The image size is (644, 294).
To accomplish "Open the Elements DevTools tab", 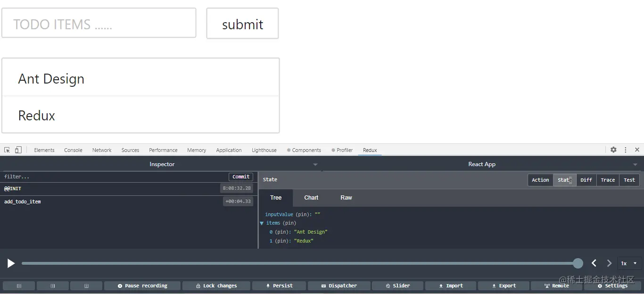I will click(x=44, y=150).
